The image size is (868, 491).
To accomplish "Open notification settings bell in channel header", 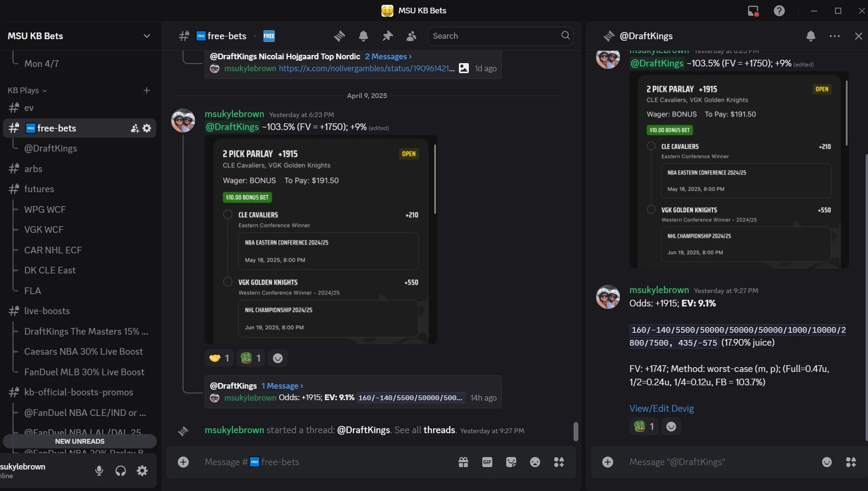I will click(x=363, y=36).
